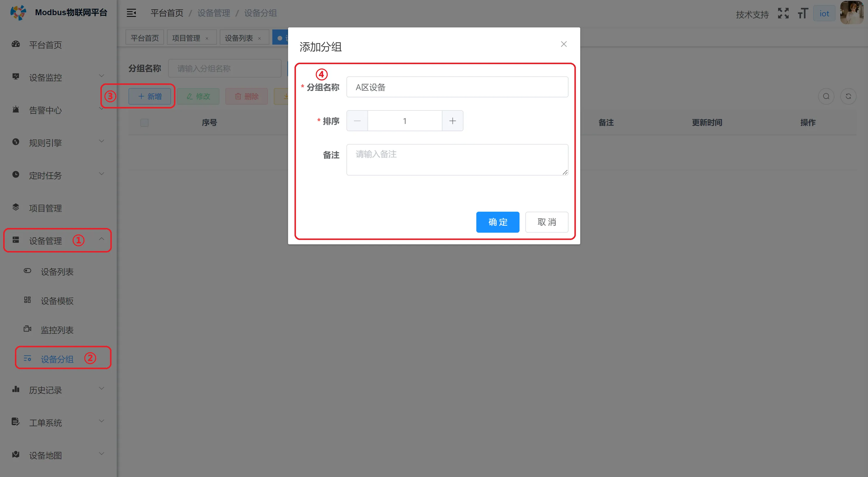Image resolution: width=868 pixels, height=477 pixels.
Task: Click the 项目管理 layers icon
Action: point(16,207)
